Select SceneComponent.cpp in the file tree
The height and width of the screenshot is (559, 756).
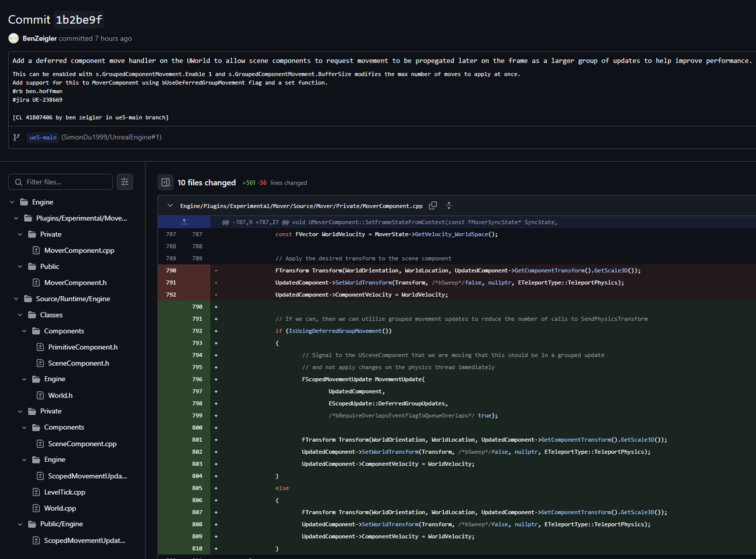point(82,444)
